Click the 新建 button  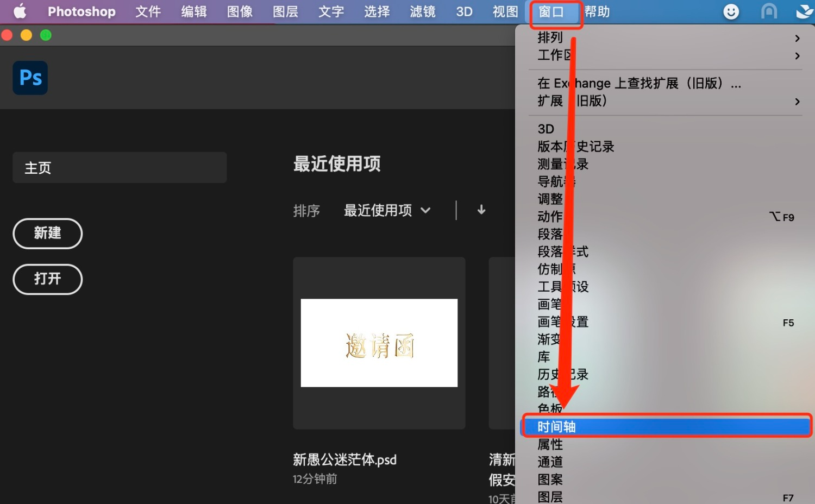48,234
